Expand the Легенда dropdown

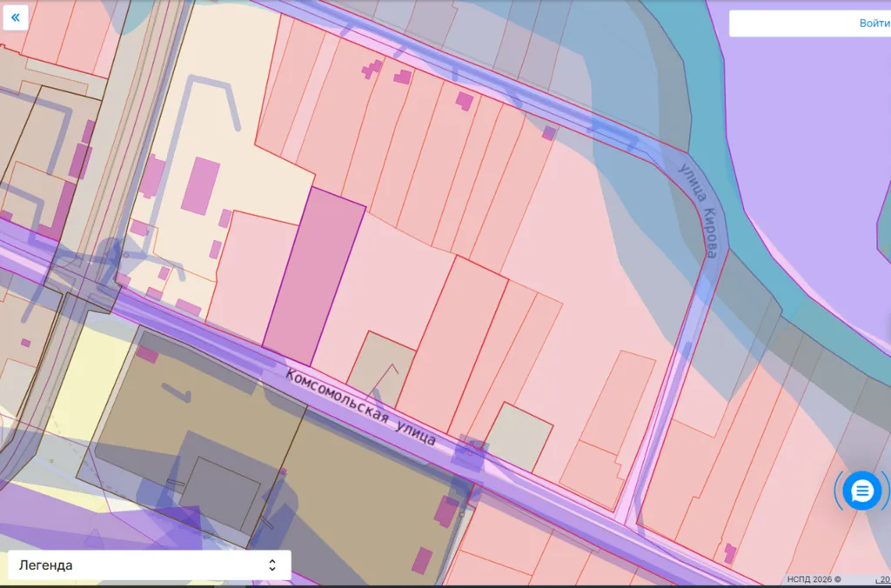click(x=150, y=565)
